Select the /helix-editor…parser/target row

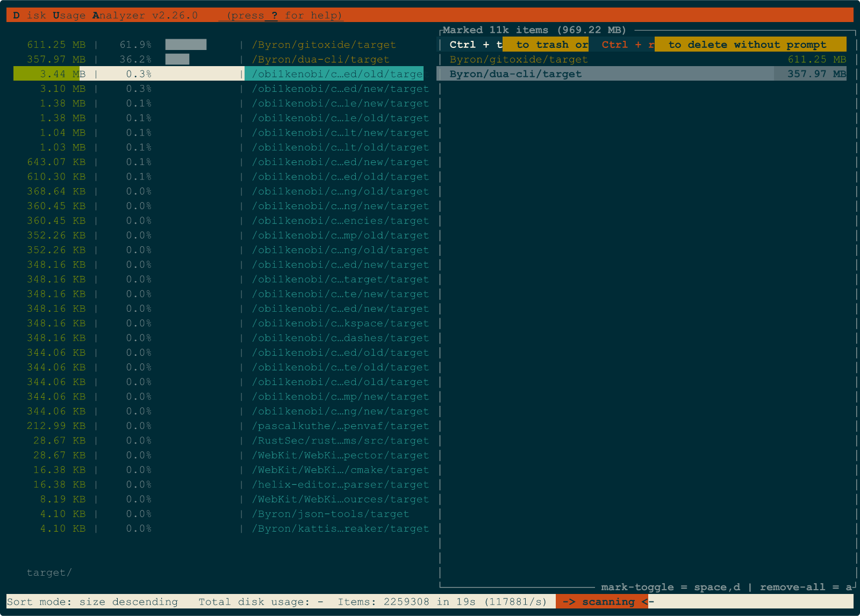tap(340, 484)
